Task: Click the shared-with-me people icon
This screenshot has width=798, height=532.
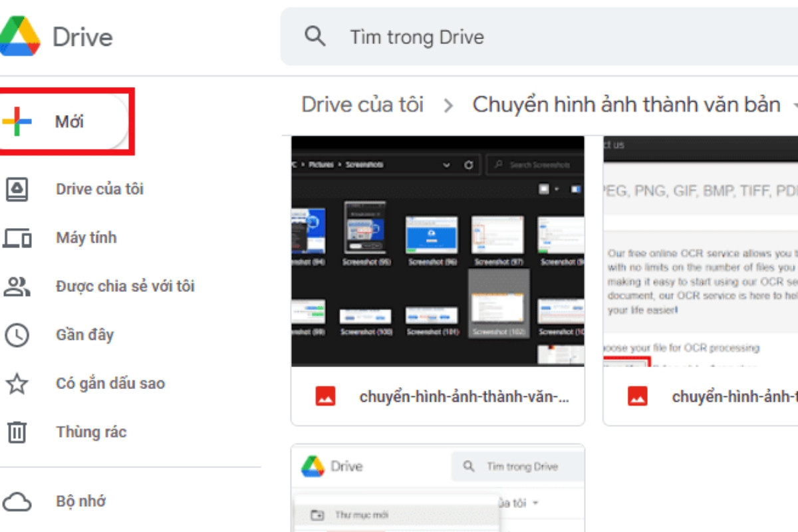Action: [17, 287]
